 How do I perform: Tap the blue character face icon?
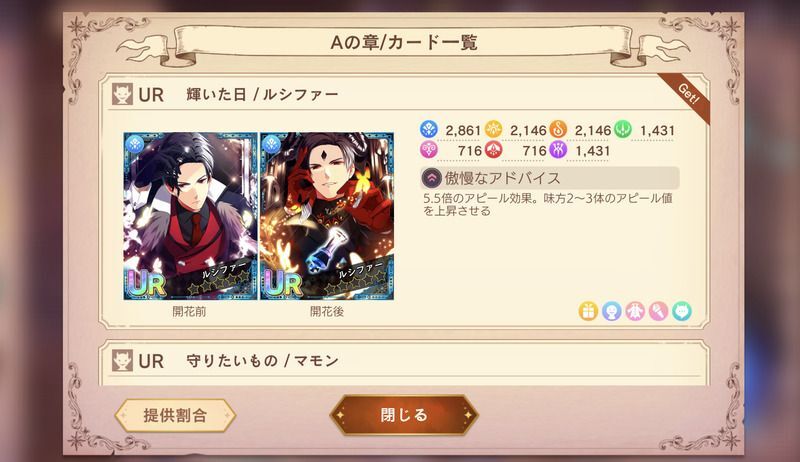[611, 311]
